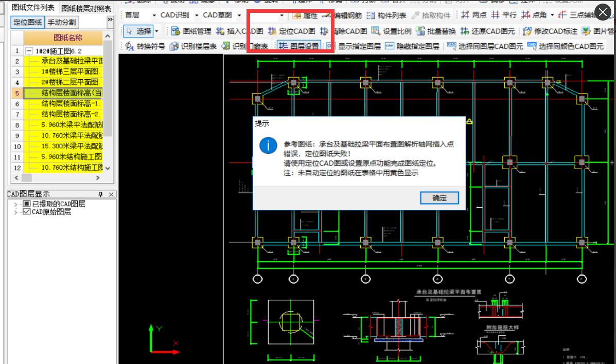Expand CAD原始图层 tree node
This screenshot has height=364, width=616.
16,212
